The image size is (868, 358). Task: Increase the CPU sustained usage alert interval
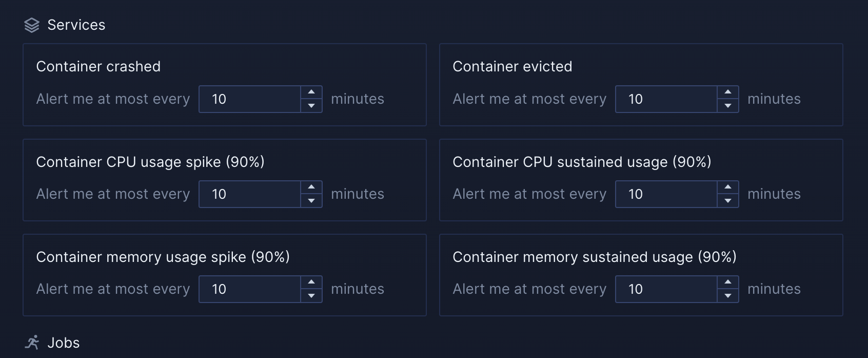[728, 188]
